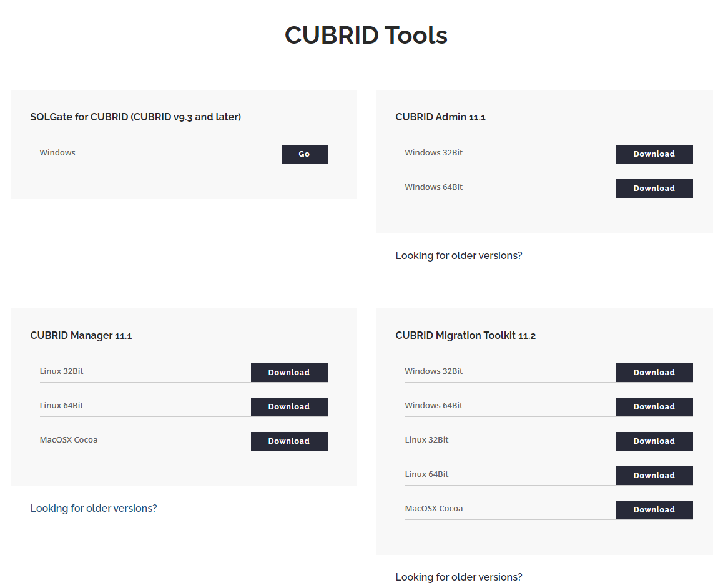Download Migration Toolkit Windows 64Bit
The height and width of the screenshot is (588, 723).
pos(654,407)
